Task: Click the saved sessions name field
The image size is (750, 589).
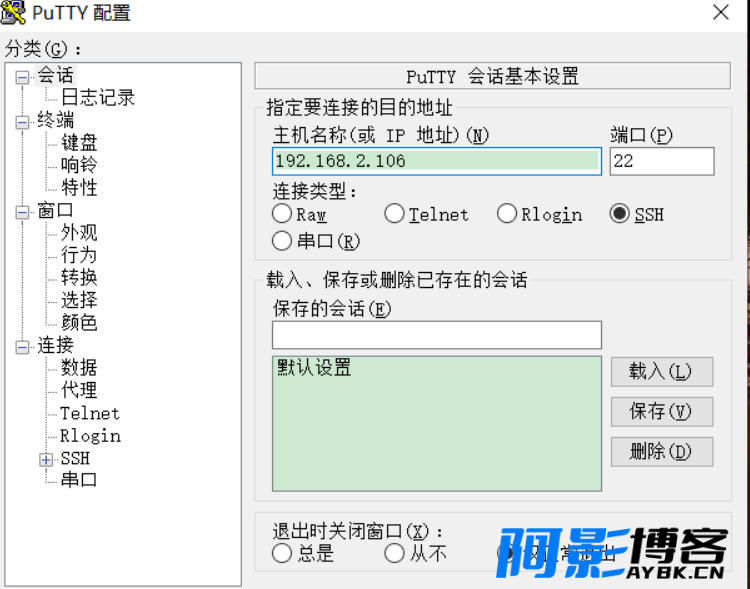Action: [x=437, y=335]
